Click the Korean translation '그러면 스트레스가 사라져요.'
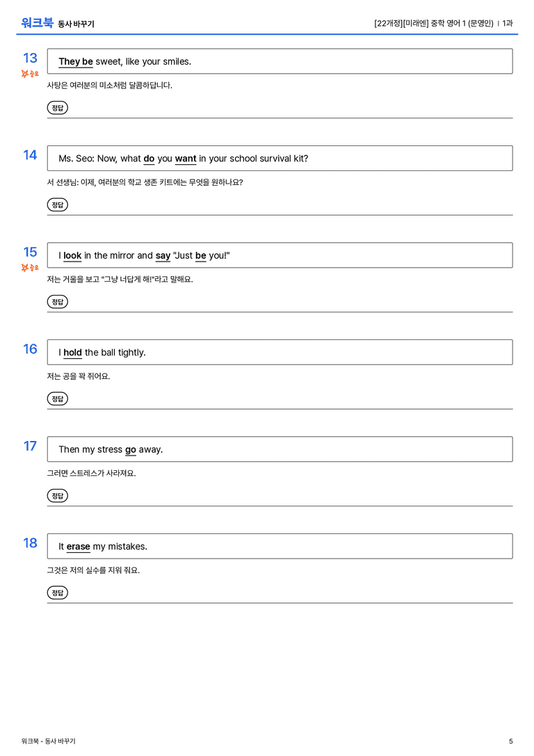534x756 pixels. click(x=92, y=474)
